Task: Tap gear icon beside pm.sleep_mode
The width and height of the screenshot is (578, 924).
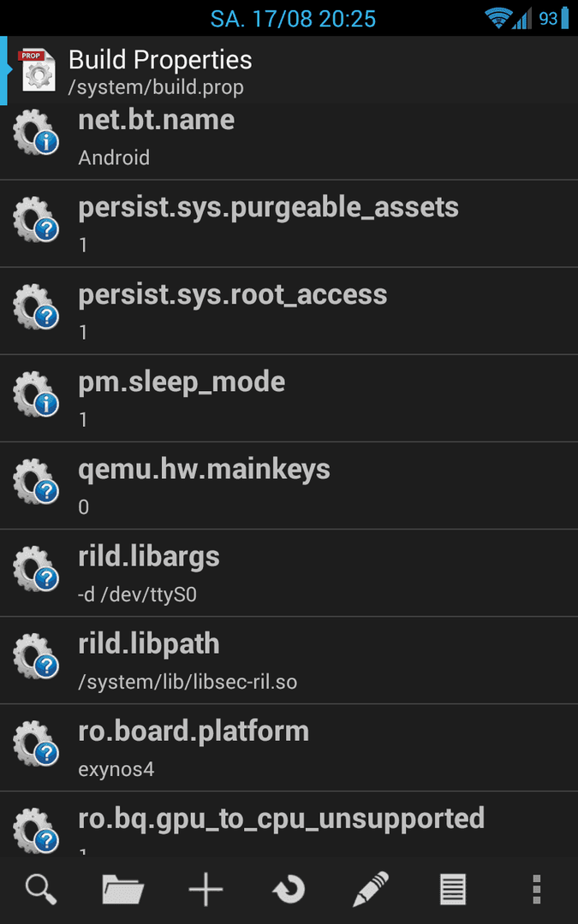Action: point(36,394)
